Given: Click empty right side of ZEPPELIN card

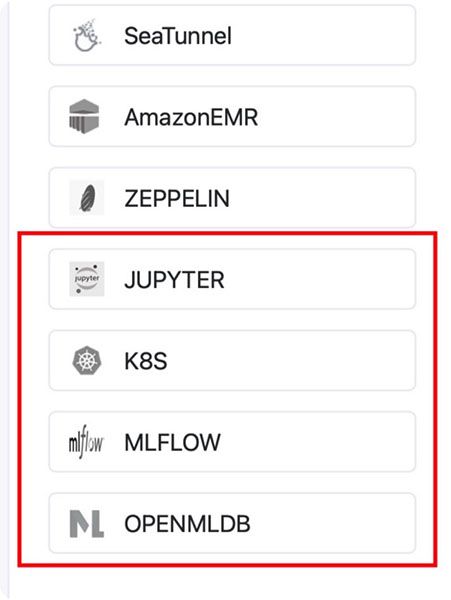Looking at the screenshot, I should pyautogui.click(x=325, y=198).
